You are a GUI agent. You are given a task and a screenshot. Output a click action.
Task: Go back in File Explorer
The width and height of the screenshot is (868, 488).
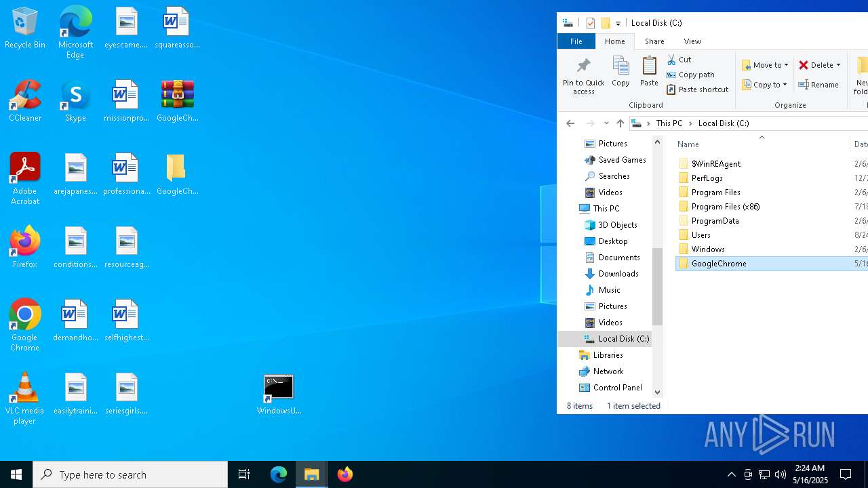click(x=570, y=123)
